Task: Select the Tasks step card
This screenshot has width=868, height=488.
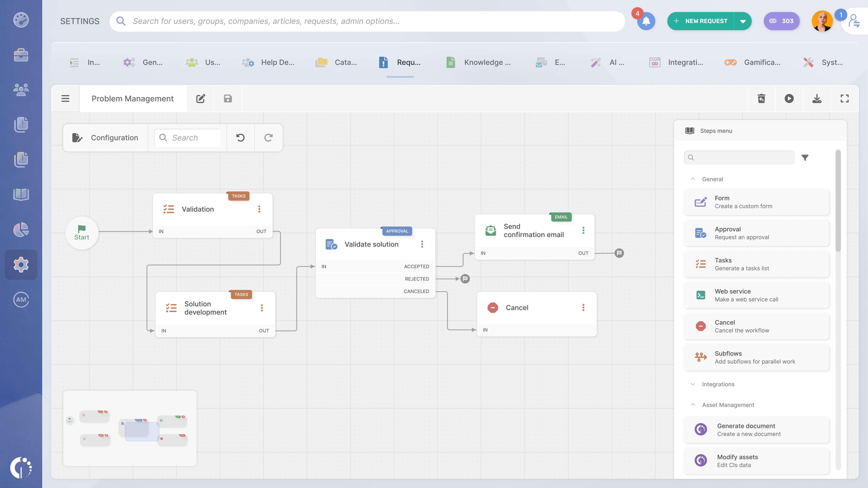Action: click(756, 264)
